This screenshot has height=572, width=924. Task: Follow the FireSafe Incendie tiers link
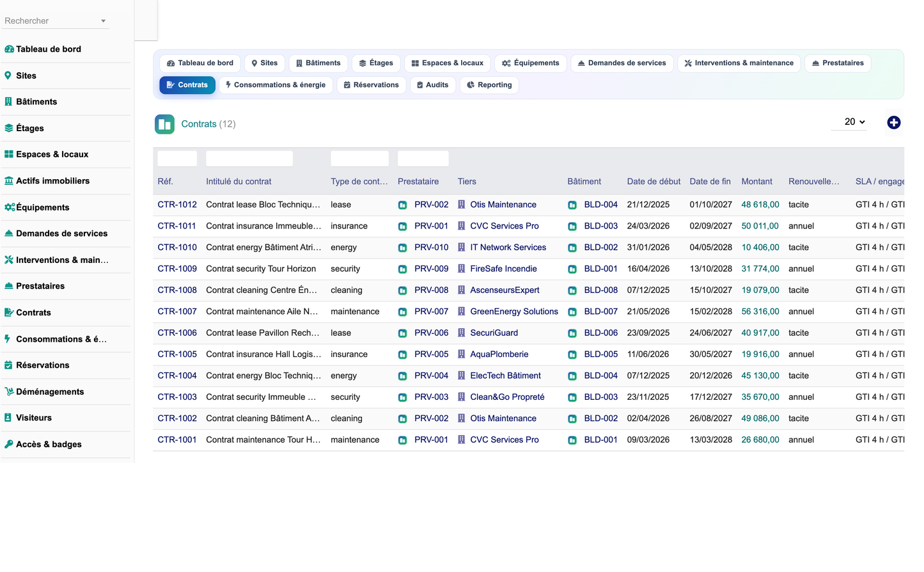point(503,269)
